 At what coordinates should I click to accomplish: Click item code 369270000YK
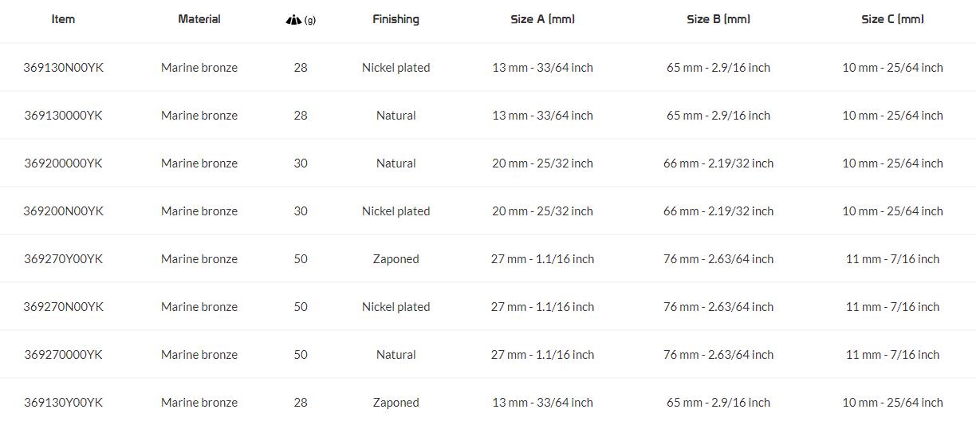[63, 355]
